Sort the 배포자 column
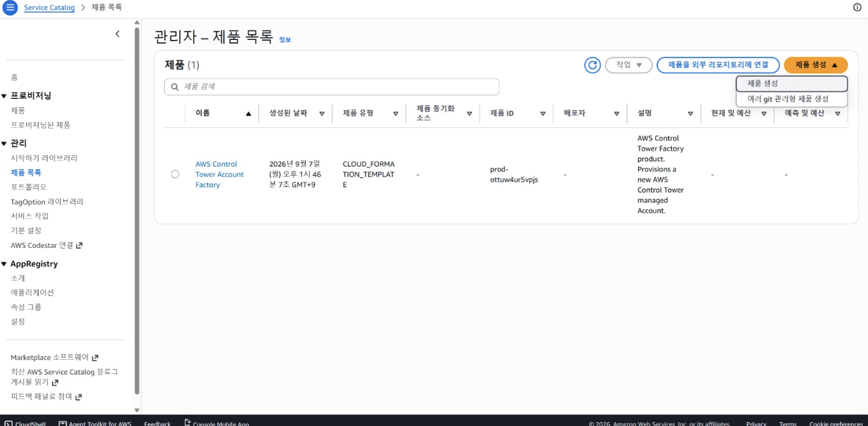The image size is (868, 426). pos(616,114)
